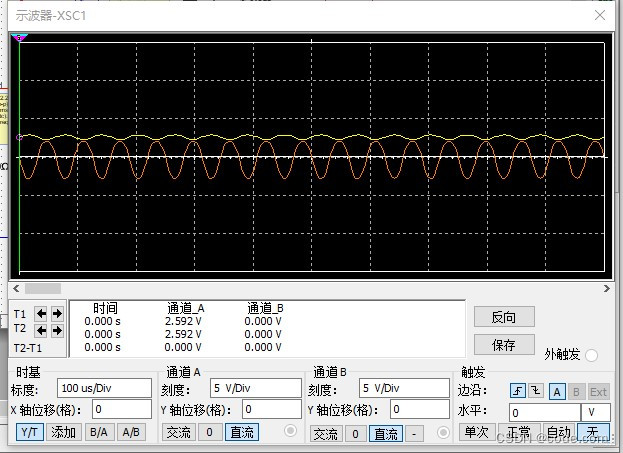Select 无 trigger mode

593,432
